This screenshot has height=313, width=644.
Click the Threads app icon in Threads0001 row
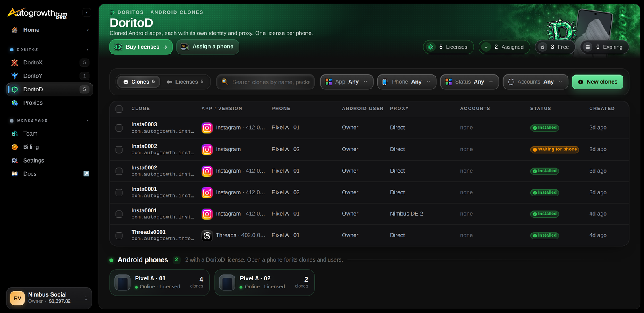pyautogui.click(x=207, y=235)
